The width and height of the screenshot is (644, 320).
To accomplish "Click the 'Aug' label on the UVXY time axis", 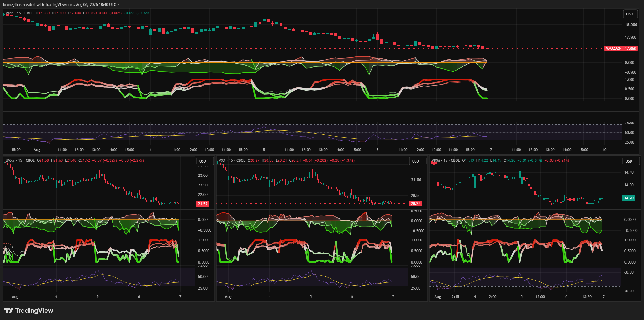I will pos(15,297).
